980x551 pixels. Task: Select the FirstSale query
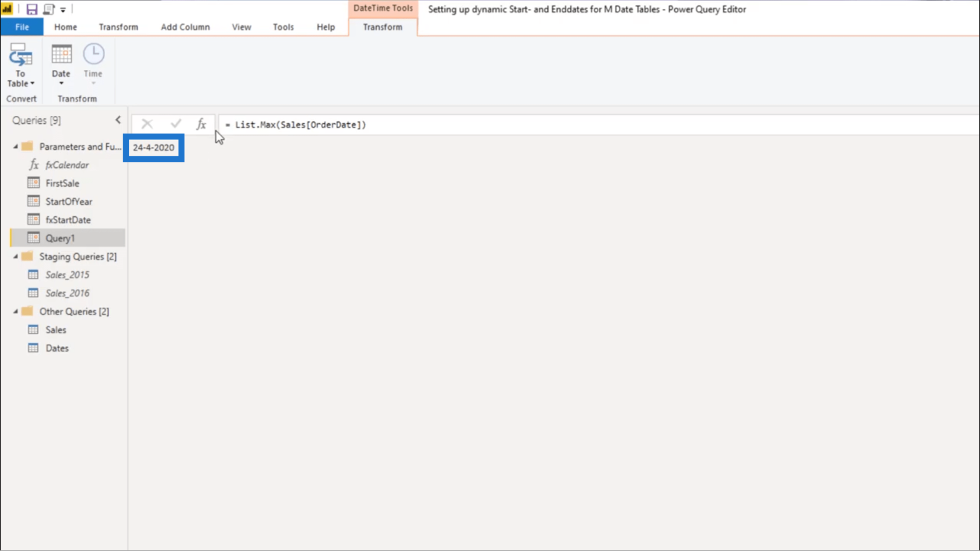click(x=62, y=183)
